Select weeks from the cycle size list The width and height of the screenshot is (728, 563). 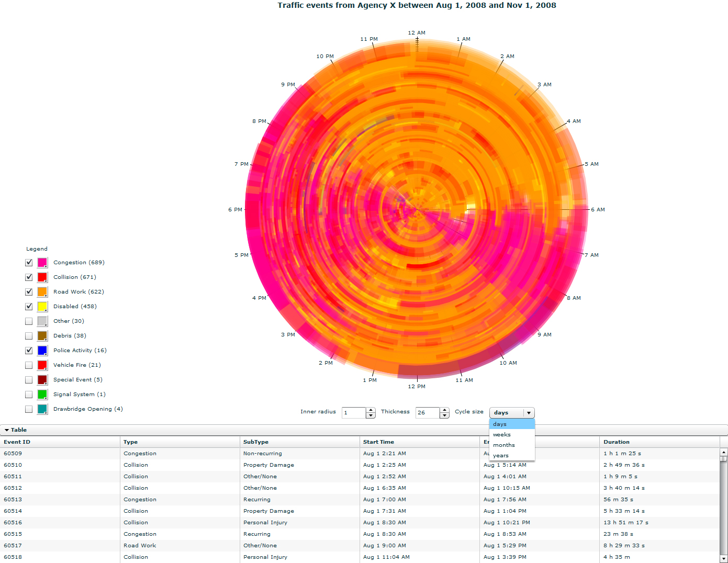(x=501, y=435)
